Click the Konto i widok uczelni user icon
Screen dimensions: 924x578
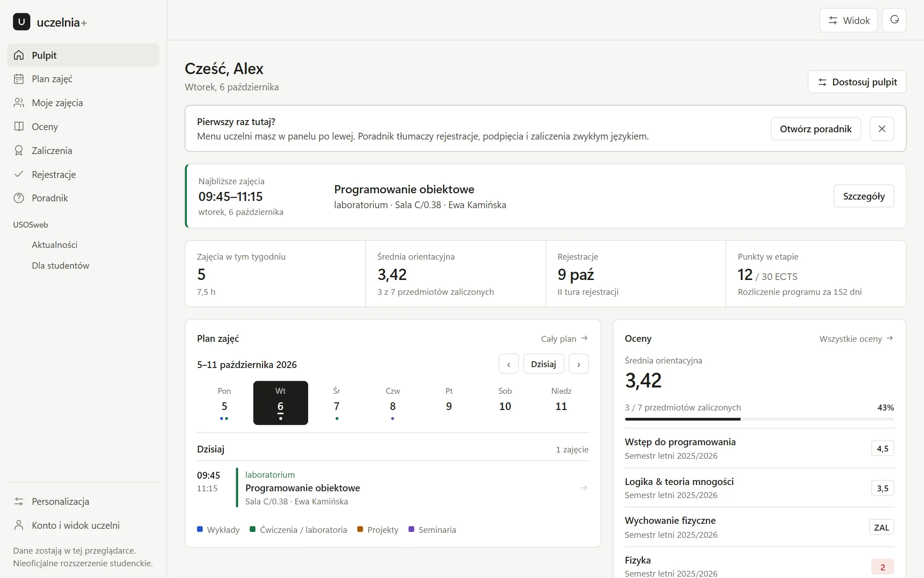(18, 525)
